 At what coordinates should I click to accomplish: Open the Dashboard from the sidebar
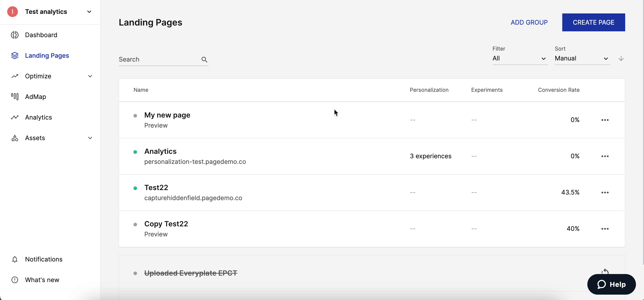41,35
